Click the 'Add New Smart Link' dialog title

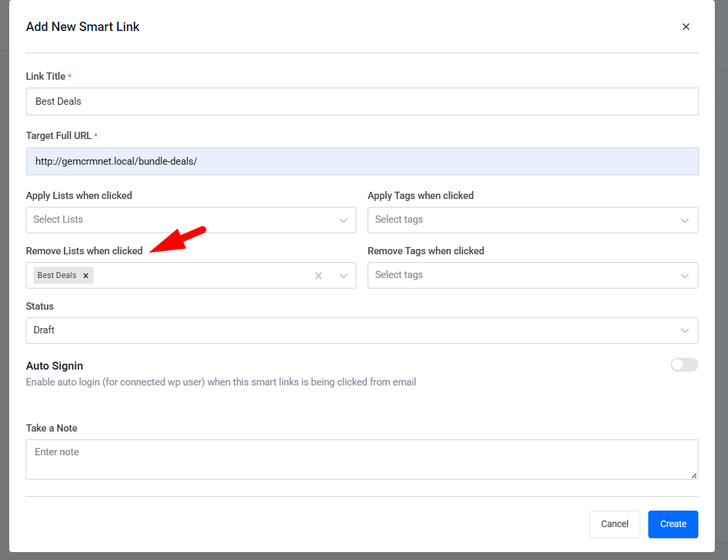pyautogui.click(x=82, y=27)
